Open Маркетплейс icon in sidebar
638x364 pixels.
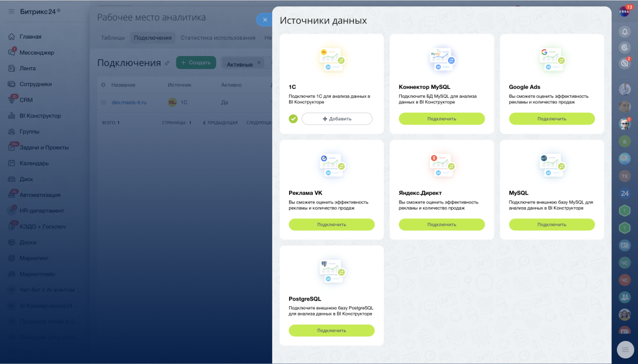[12, 274]
